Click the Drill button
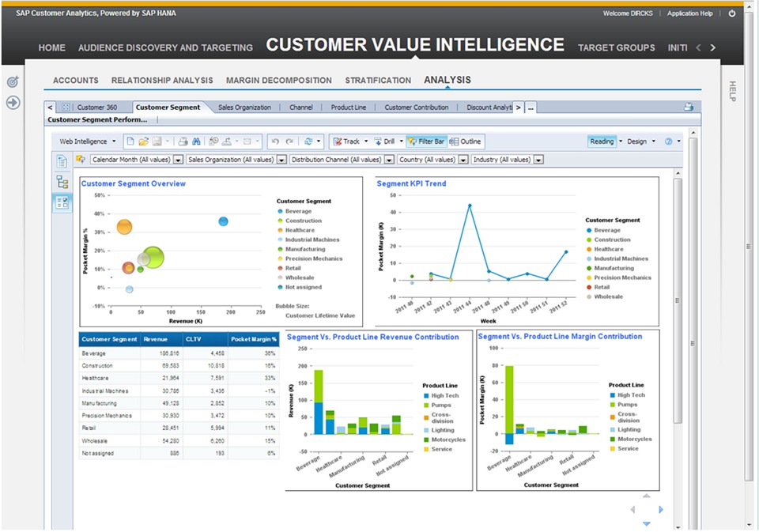Screen dimensions: 759x532 pyautogui.click(x=384, y=141)
